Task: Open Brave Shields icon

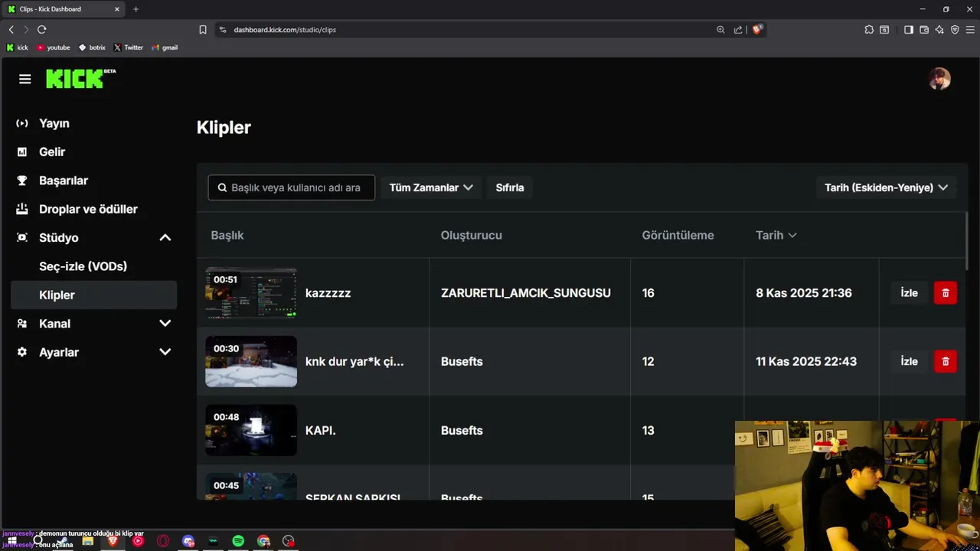Action: 757,29
